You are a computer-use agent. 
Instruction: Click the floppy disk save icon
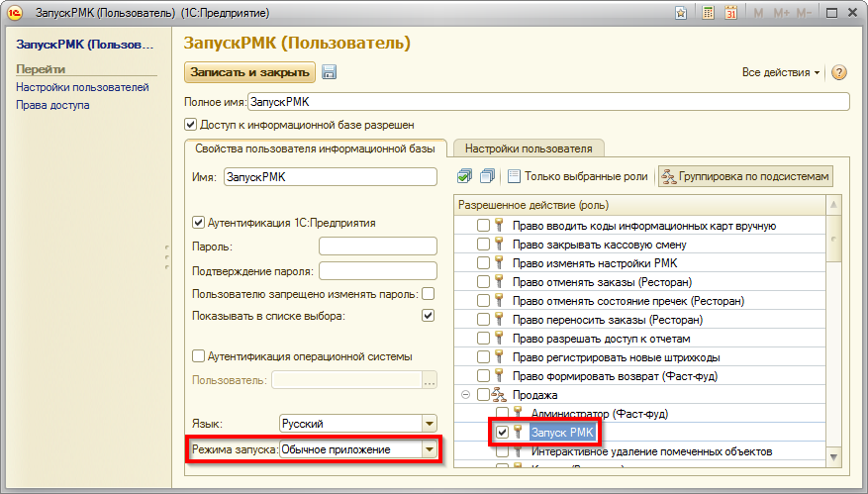[330, 72]
